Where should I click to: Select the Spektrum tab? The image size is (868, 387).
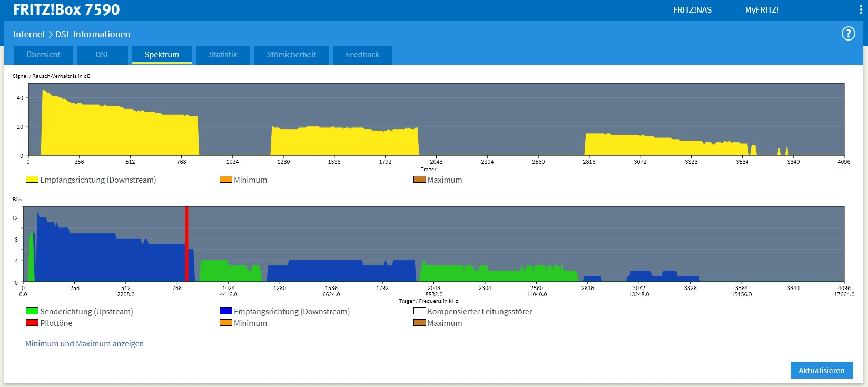click(x=162, y=55)
